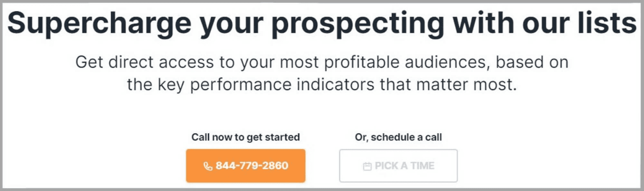Click the words "matter most" in description
The width and height of the screenshot is (644, 191).
(466, 84)
